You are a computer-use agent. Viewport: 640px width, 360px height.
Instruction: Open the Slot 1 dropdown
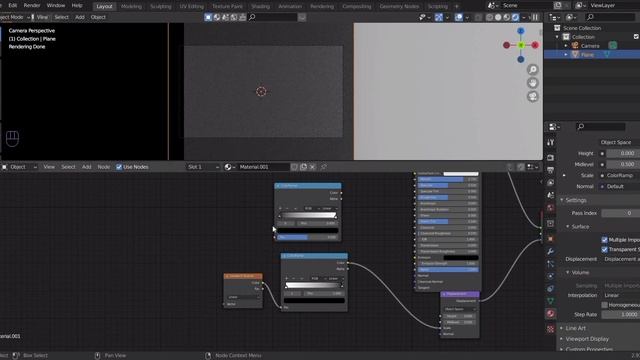pos(203,167)
